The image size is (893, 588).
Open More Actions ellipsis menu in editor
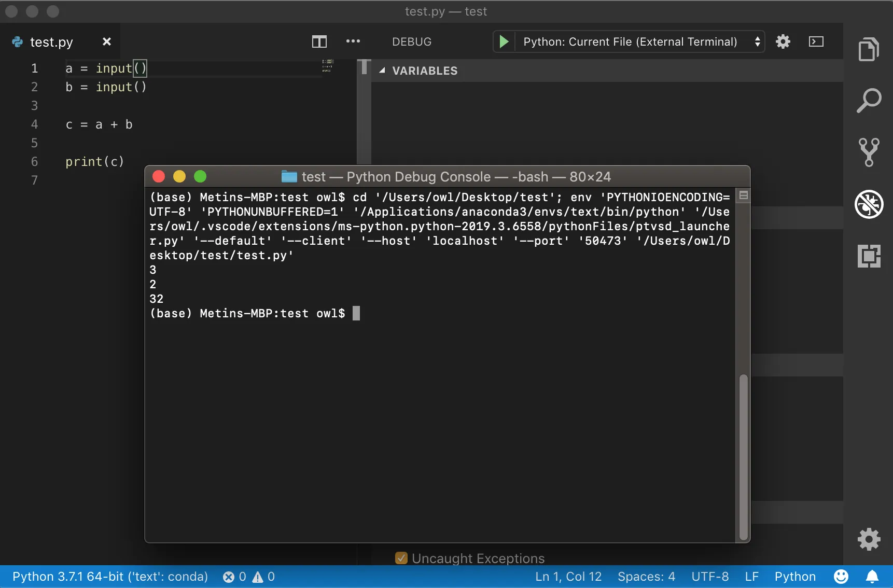pos(353,41)
